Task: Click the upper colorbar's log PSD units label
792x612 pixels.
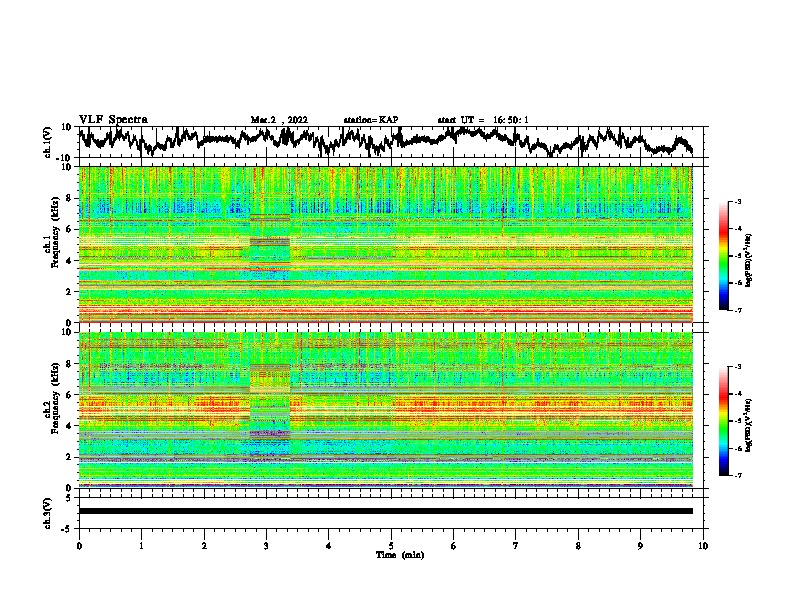Action: (x=748, y=261)
